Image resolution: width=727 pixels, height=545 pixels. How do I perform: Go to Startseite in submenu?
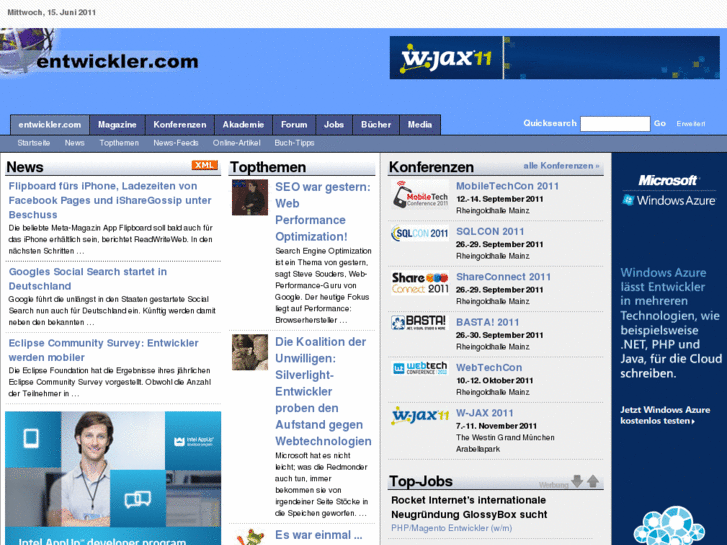point(34,143)
